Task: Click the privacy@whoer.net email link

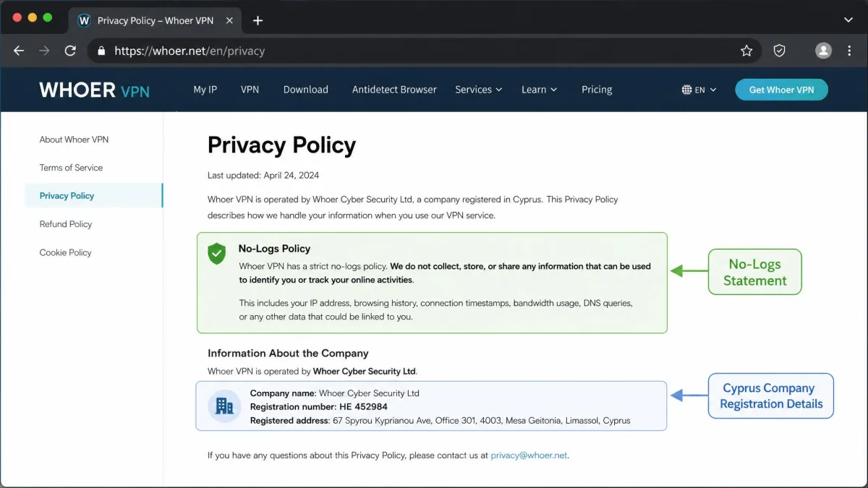Action: click(x=529, y=455)
